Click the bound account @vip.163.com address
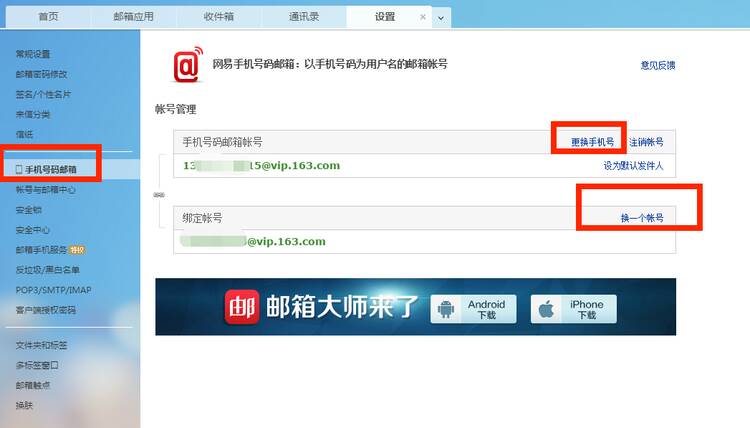This screenshot has height=428, width=750. pos(253,241)
